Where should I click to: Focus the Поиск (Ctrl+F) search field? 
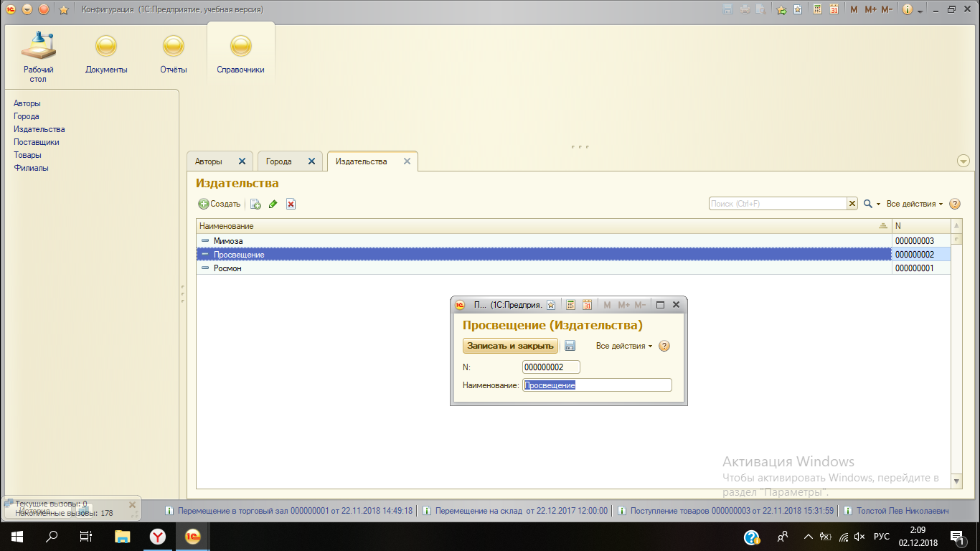click(x=778, y=204)
